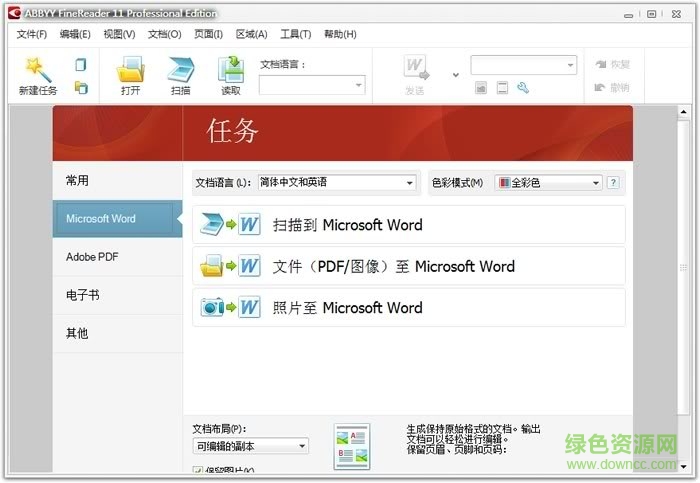Click the help question mark beside color mode
This screenshot has height=483, width=700.
pos(613,183)
